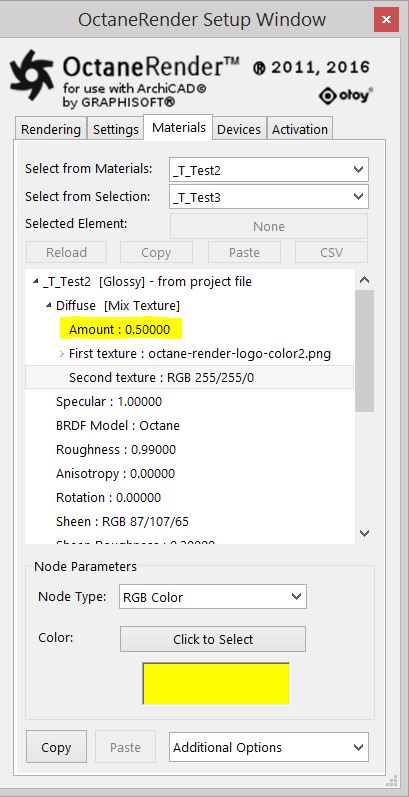This screenshot has height=797, width=409.
Task: Click the yellow color swatch
Action: point(216,684)
